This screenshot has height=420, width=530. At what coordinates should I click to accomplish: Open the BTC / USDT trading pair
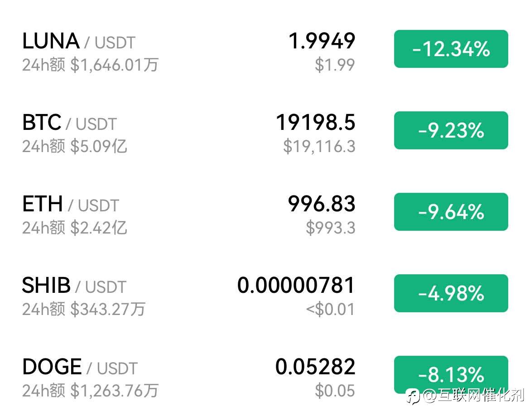click(69, 123)
